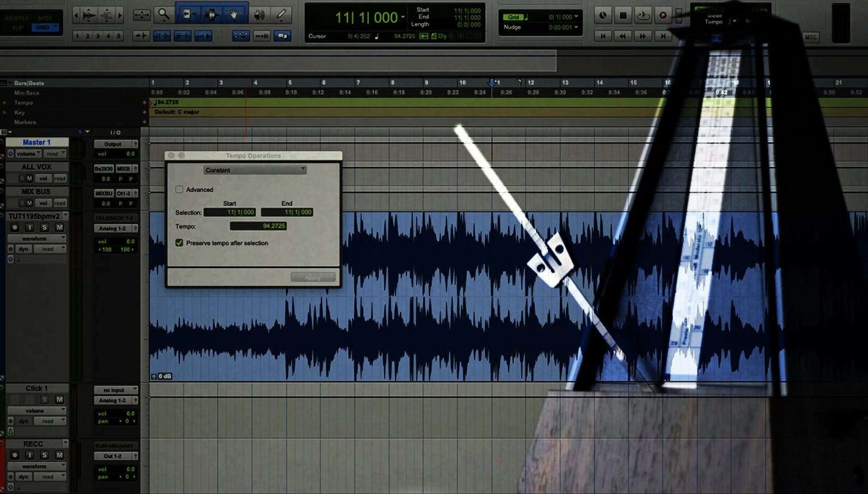Viewport: 868px width, 494px height.
Task: Expand the Tempo ruler
Action: click(x=4, y=103)
